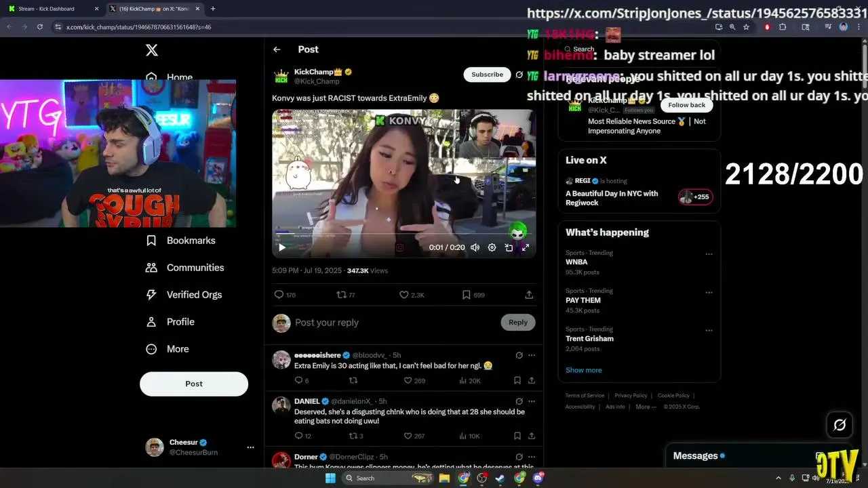
Task: Click Grok icon on DornerClipz reply
Action: point(519,457)
